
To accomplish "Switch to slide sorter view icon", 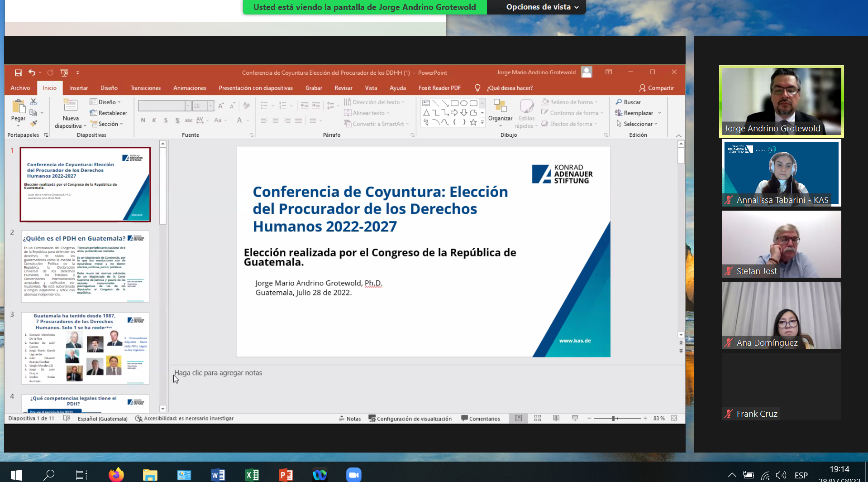I will click(537, 419).
